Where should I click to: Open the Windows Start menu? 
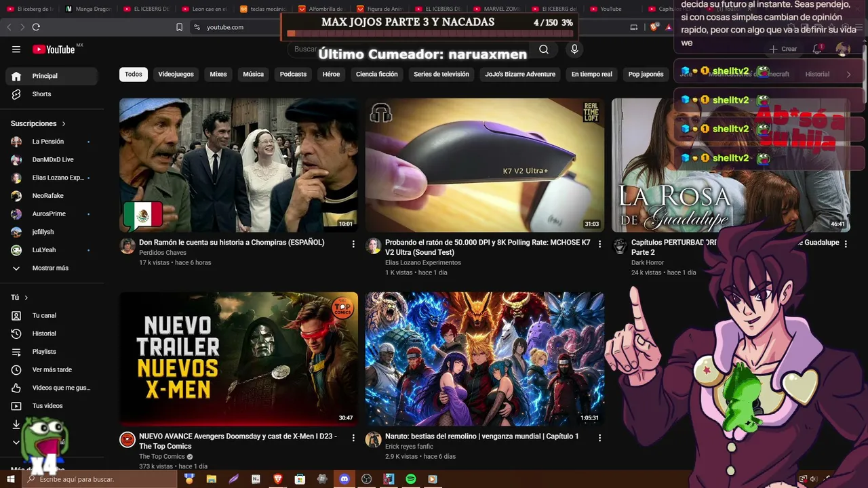tap(11, 479)
